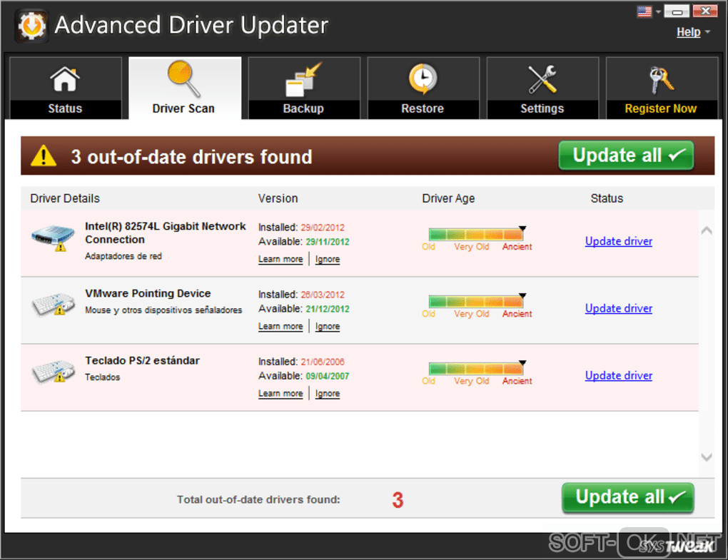Click the Driver Age column header
Image resolution: width=728 pixels, height=560 pixels.
[x=448, y=198]
